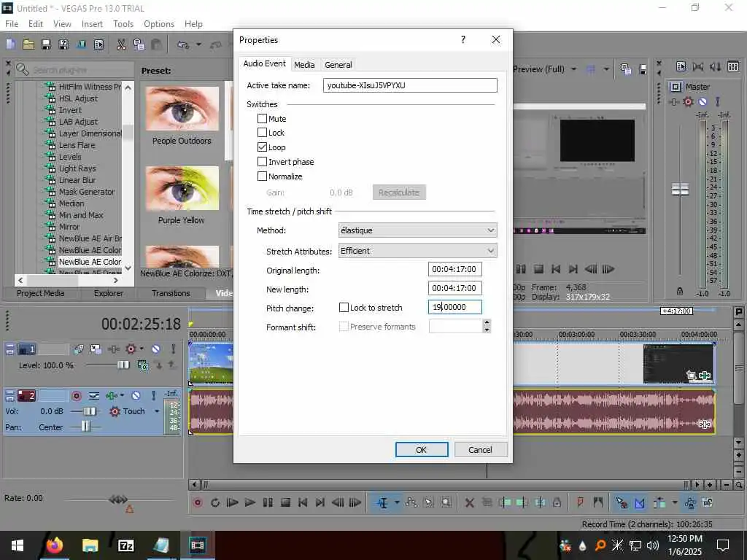Click Play From Start in transport bar
This screenshot has height=560, width=747.
233,502
